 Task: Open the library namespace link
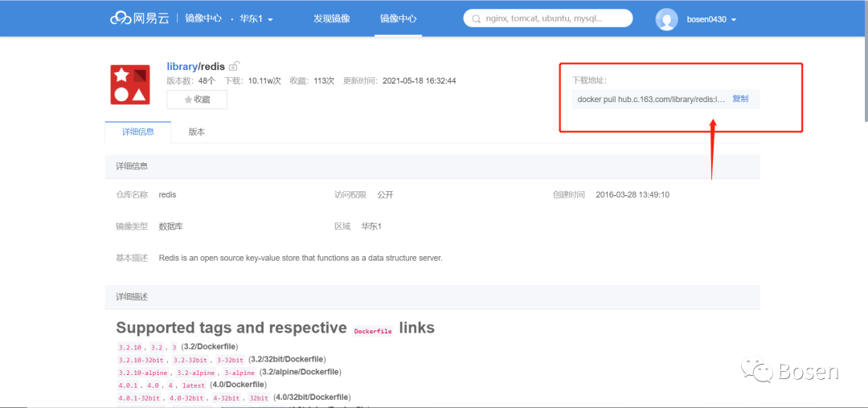coord(182,67)
